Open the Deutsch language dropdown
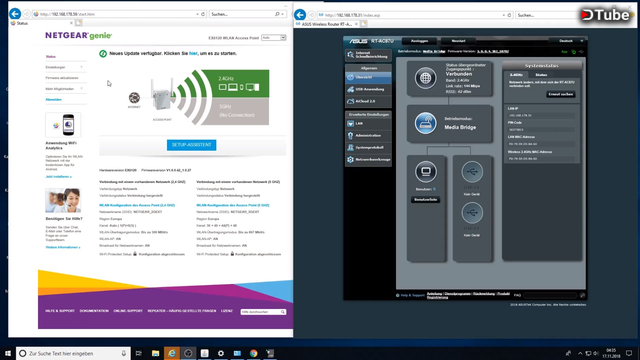 tap(568, 41)
